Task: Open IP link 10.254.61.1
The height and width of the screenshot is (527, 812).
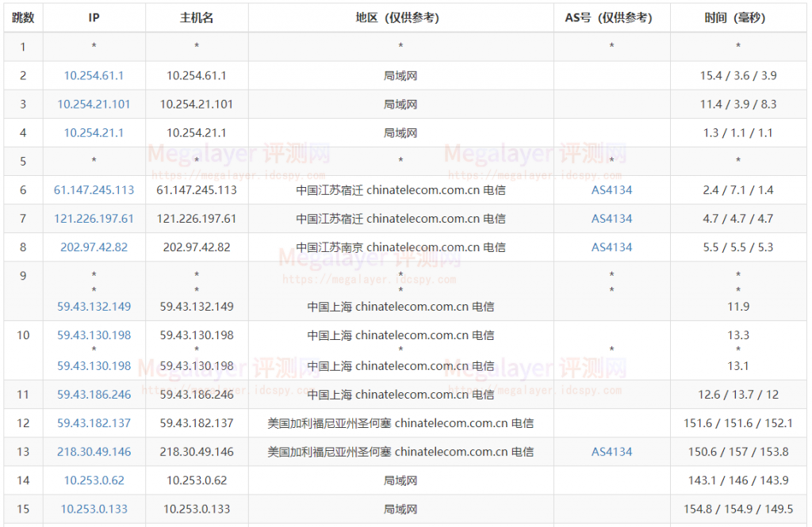Action: [x=94, y=75]
